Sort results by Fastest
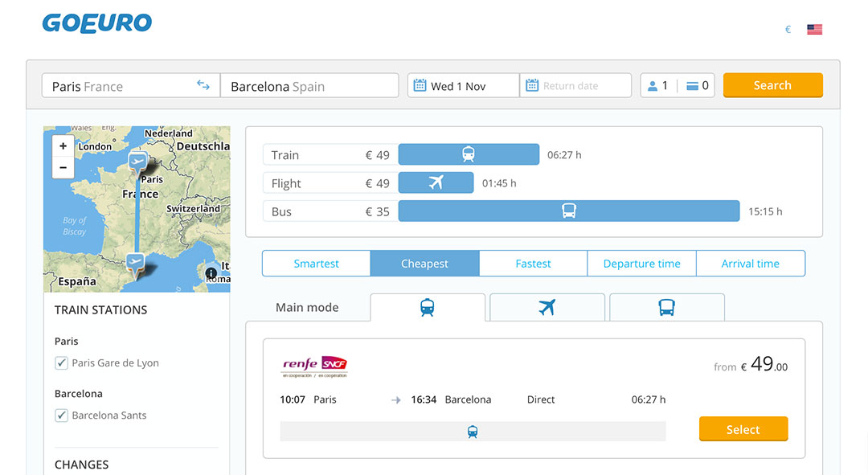This screenshot has width=868, height=475. 533,264
